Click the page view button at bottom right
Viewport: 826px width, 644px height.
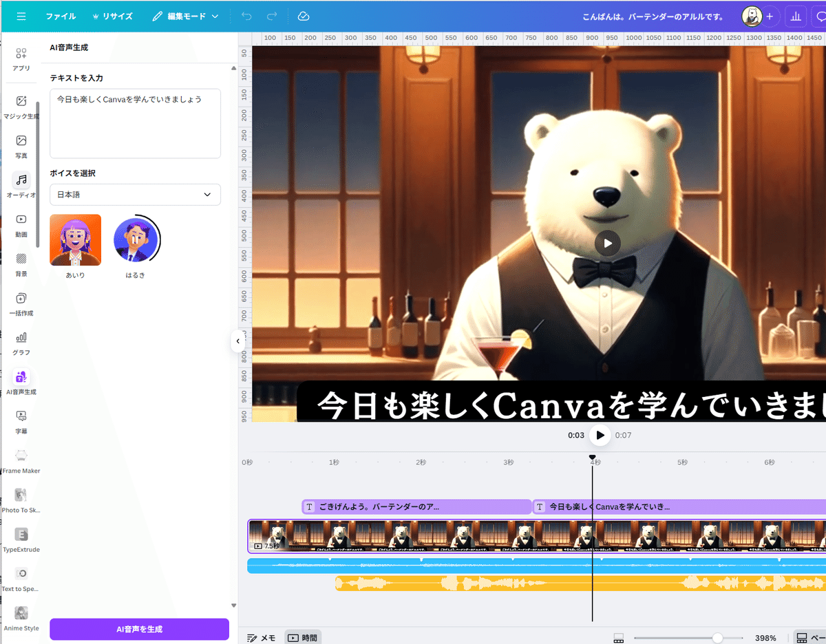(809, 638)
